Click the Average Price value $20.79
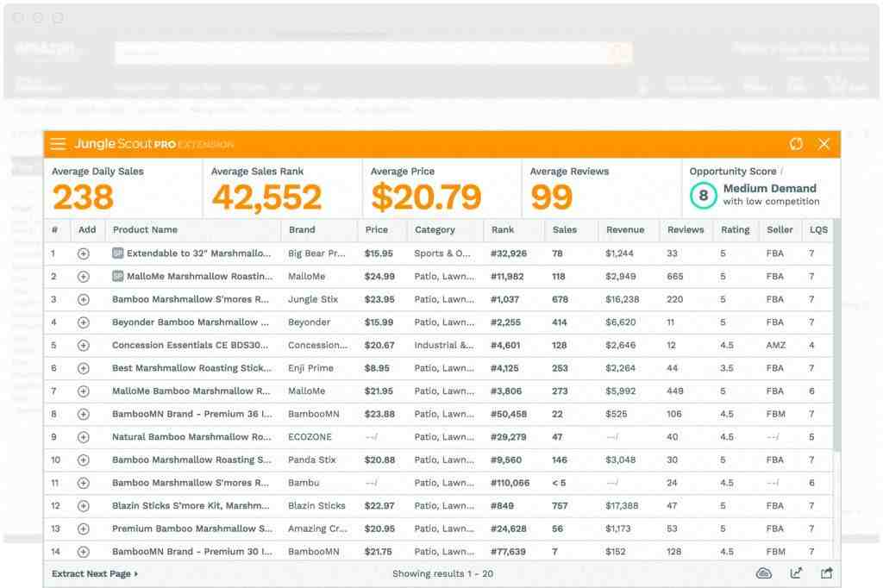The width and height of the screenshot is (883, 588). point(426,197)
